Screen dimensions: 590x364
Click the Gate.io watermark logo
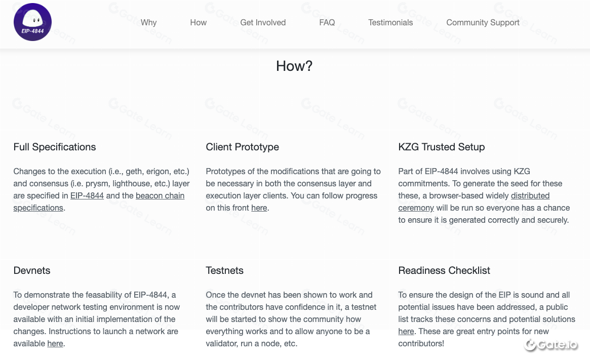coord(551,344)
